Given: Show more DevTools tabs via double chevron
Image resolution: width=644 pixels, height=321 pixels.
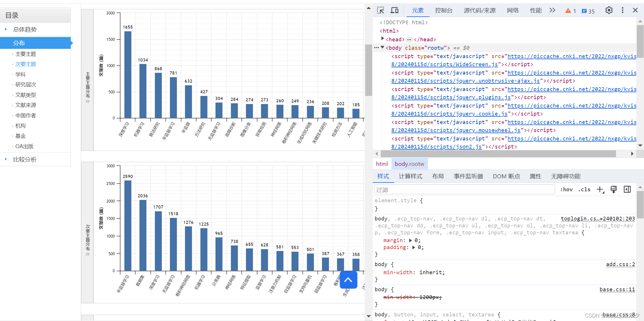Looking at the screenshot, I should pyautogui.click(x=552, y=10).
